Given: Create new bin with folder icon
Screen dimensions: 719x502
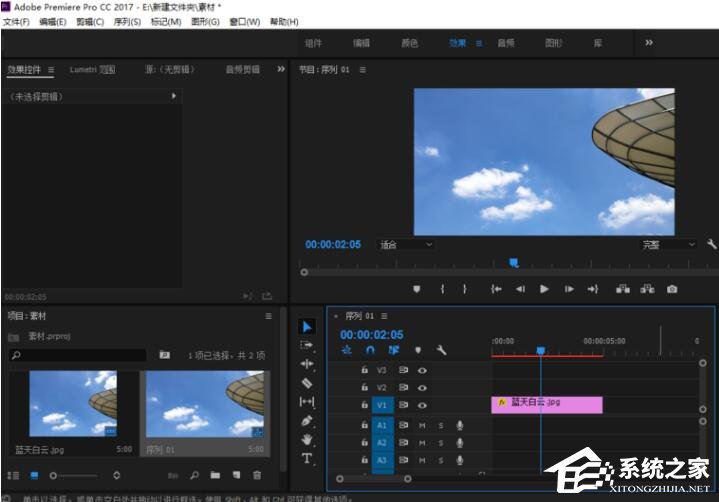Looking at the screenshot, I should [215, 475].
